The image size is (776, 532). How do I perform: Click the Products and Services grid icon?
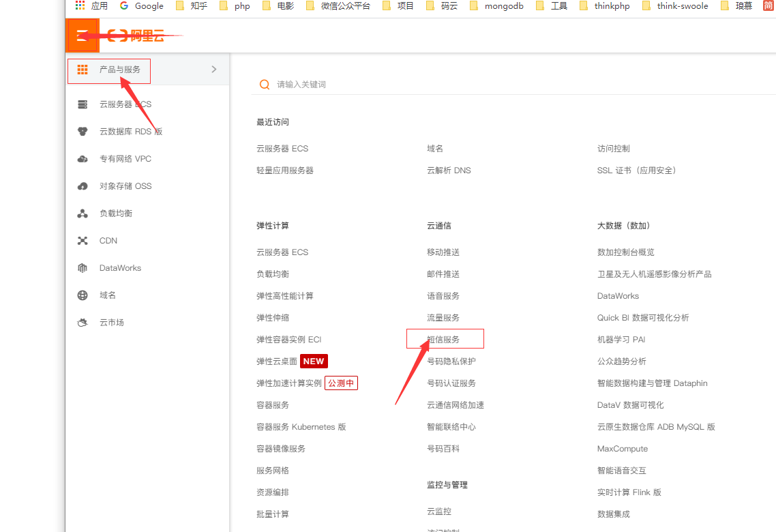[83, 70]
